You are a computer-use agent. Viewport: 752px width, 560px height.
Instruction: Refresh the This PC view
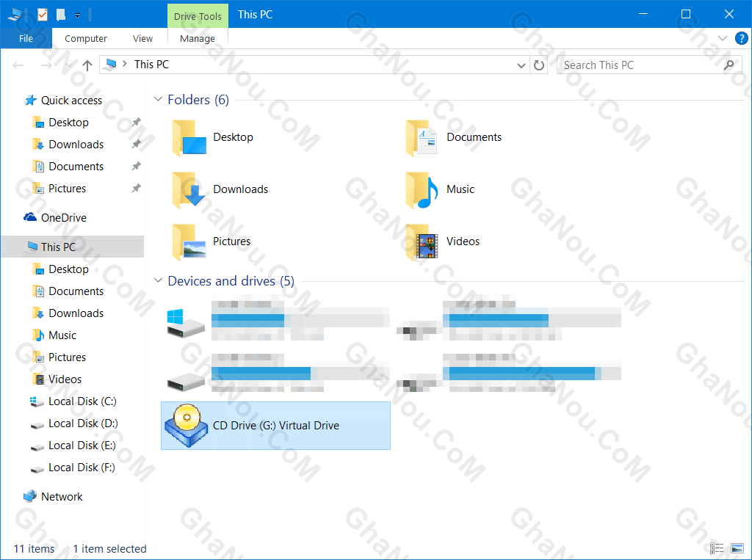coord(539,65)
